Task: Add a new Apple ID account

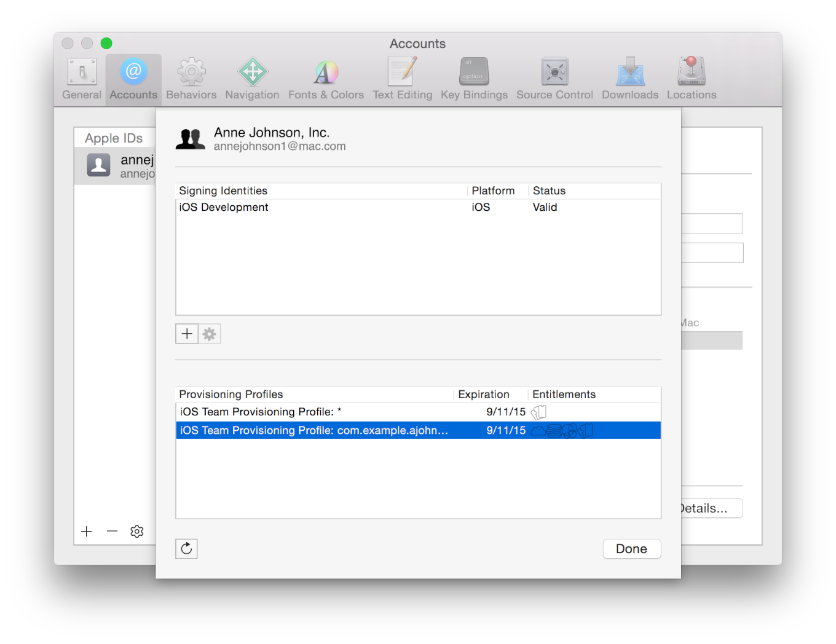Action: [x=86, y=531]
